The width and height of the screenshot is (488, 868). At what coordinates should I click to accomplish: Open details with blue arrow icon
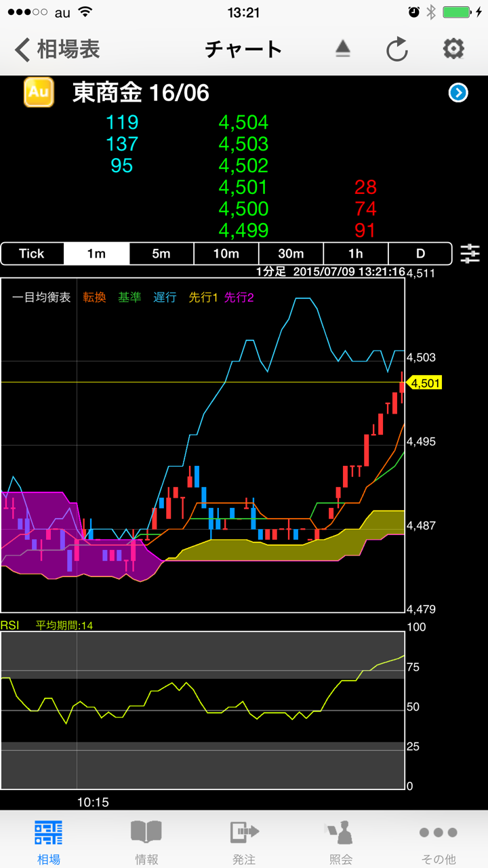(458, 93)
